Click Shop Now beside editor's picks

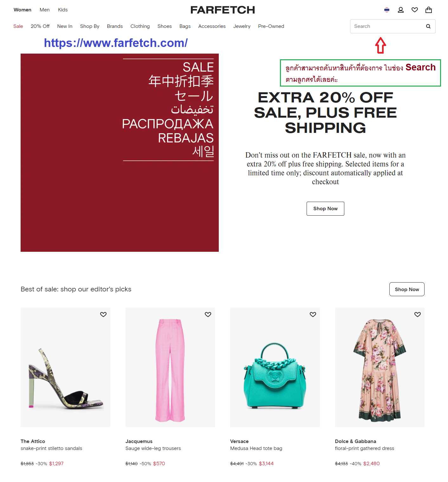click(x=407, y=289)
